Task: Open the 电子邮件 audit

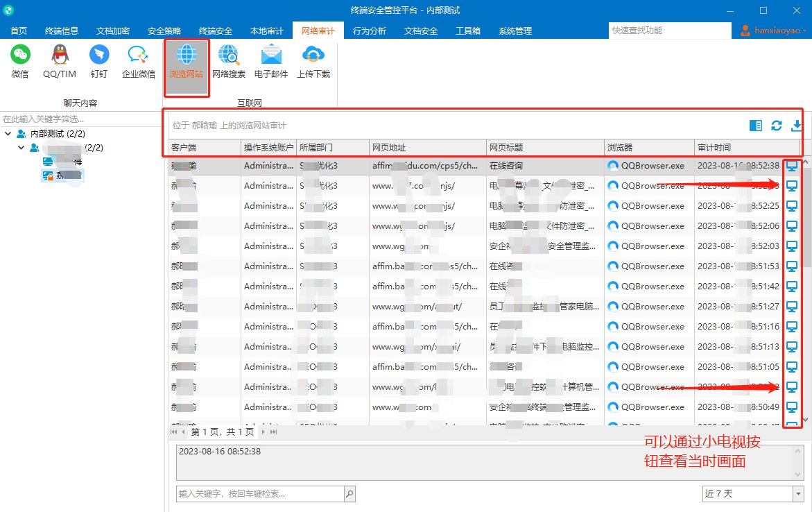Action: pyautogui.click(x=271, y=61)
